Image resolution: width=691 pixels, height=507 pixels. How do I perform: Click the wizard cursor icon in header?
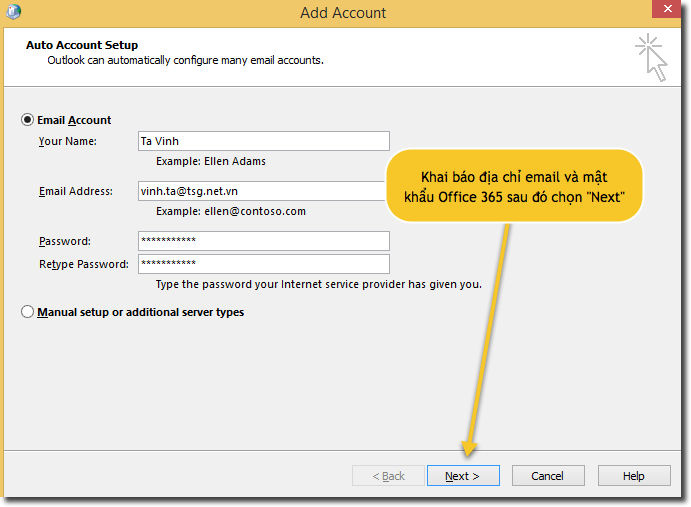[x=650, y=56]
